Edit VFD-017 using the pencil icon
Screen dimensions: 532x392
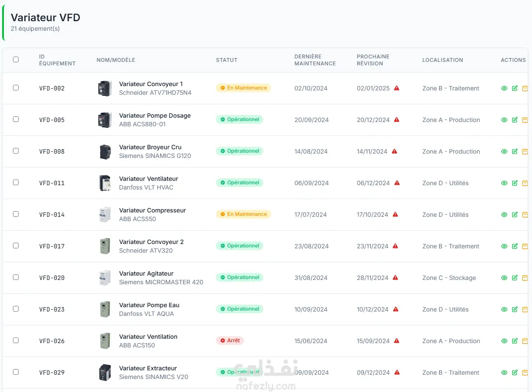[x=515, y=246]
